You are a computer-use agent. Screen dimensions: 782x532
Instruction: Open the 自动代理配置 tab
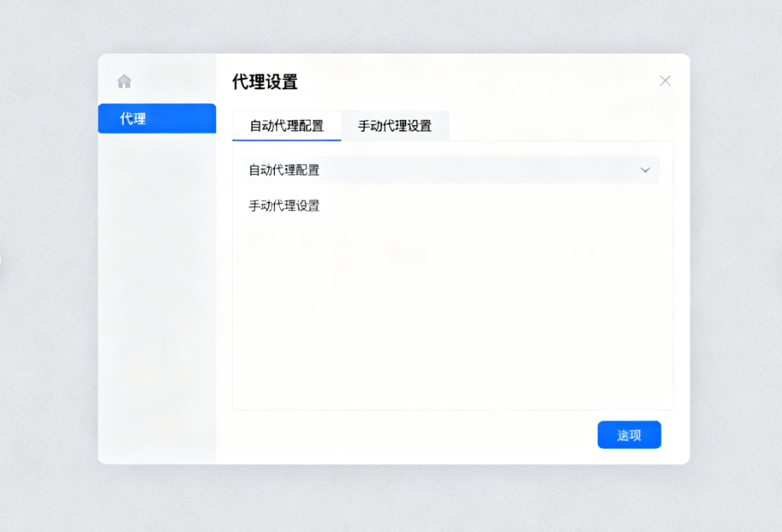click(x=286, y=125)
